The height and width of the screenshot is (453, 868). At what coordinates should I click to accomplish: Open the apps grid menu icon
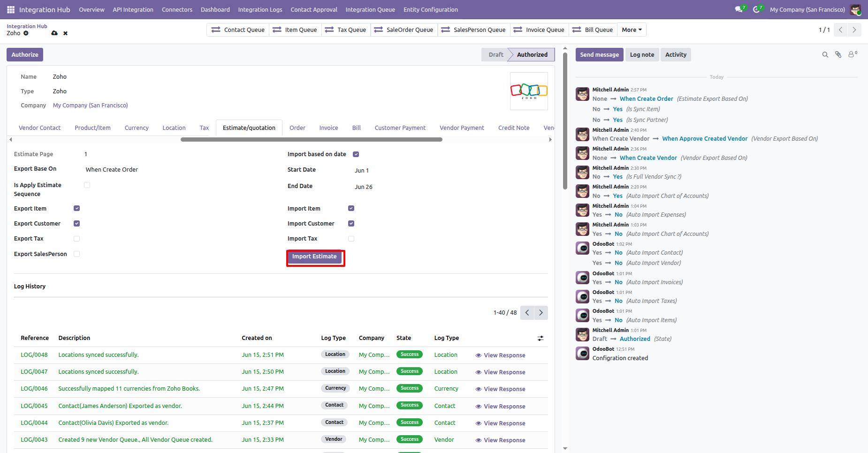[11, 9]
